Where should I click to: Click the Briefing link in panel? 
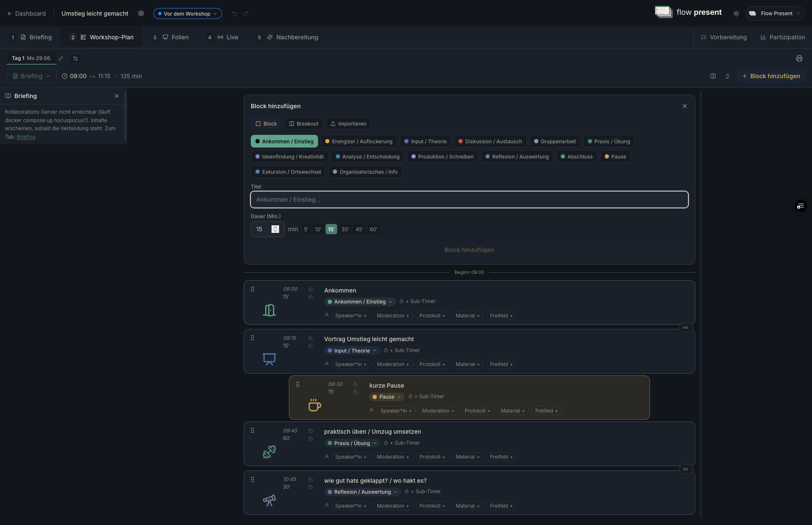26,137
